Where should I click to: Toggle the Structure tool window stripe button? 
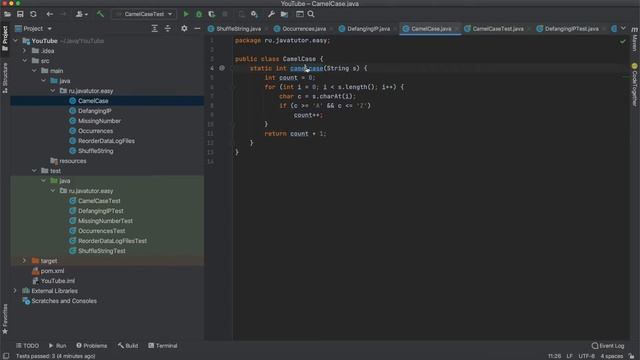5,78
